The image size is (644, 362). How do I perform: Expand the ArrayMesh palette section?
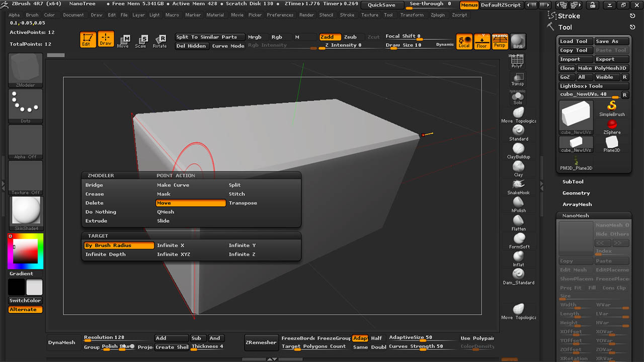pyautogui.click(x=577, y=204)
